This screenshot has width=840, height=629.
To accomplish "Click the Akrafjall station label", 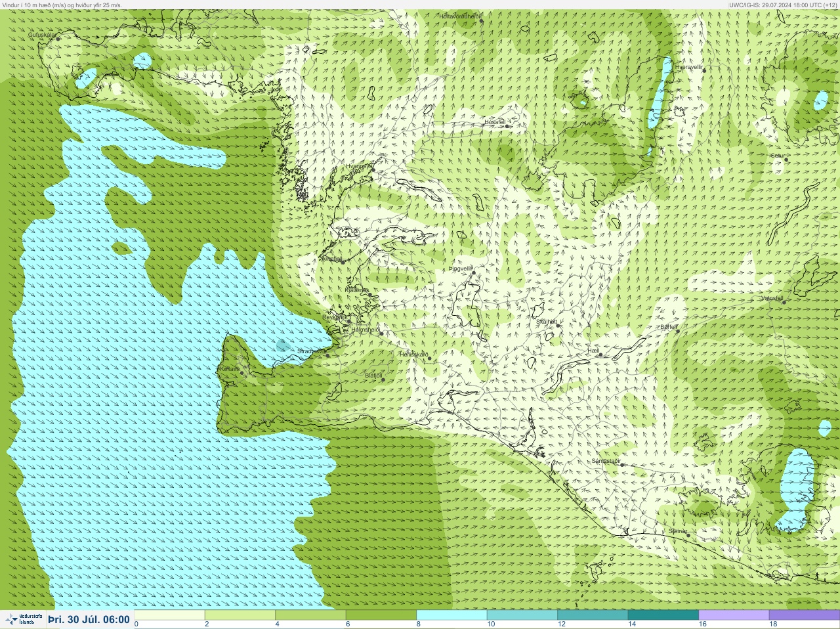I will coord(331,259).
